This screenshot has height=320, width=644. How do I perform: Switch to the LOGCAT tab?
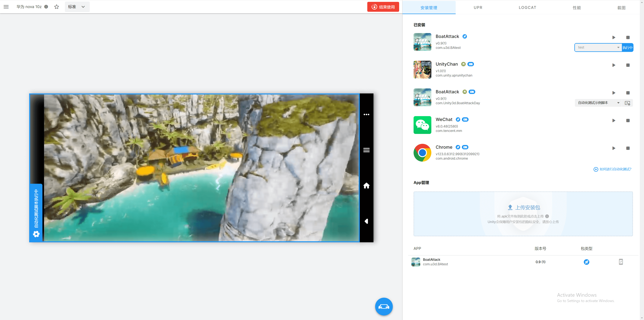click(x=527, y=8)
